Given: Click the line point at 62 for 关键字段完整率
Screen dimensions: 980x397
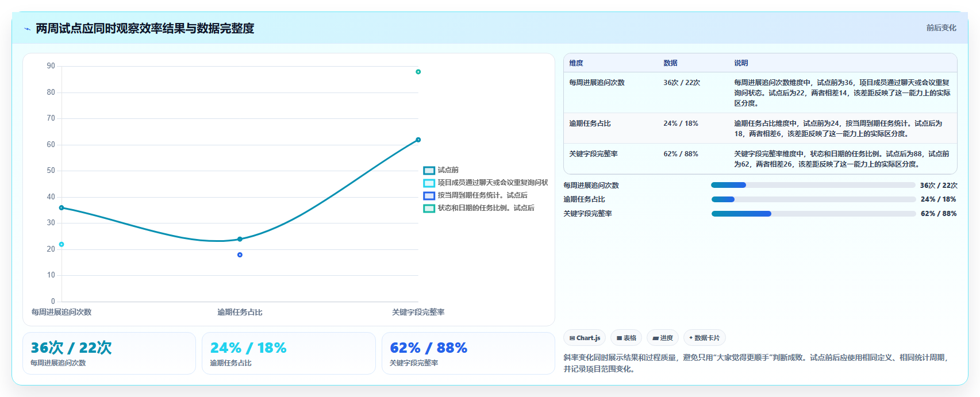Looking at the screenshot, I should (x=418, y=140).
